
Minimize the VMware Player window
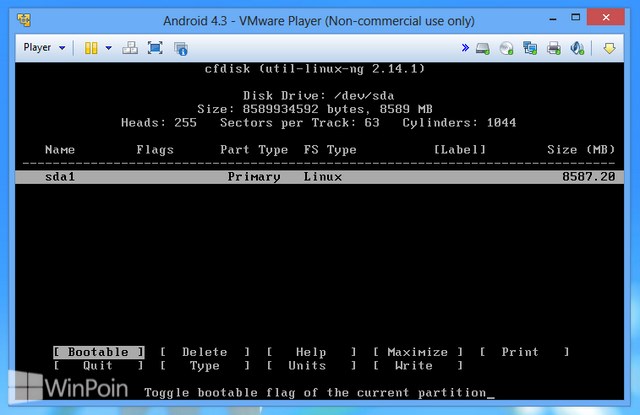553,18
